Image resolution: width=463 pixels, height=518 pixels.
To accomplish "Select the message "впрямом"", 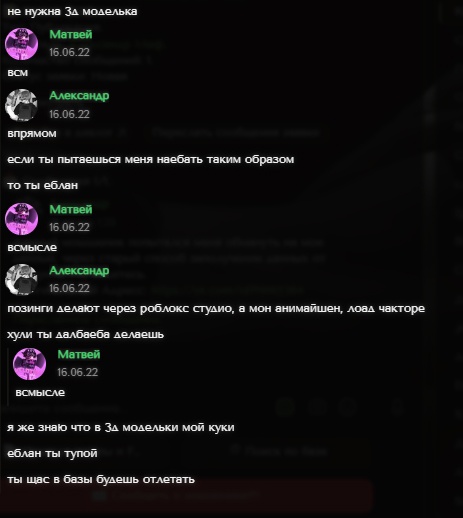I will coord(32,134).
